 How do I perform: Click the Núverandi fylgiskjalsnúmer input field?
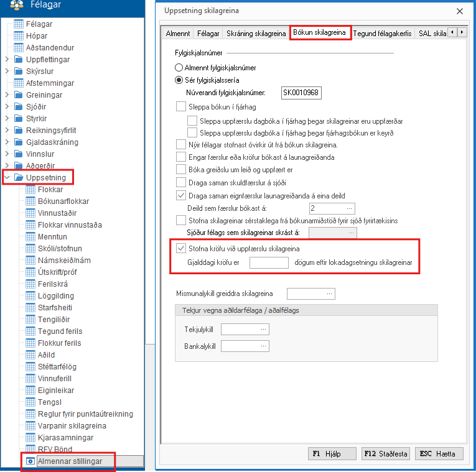click(301, 93)
